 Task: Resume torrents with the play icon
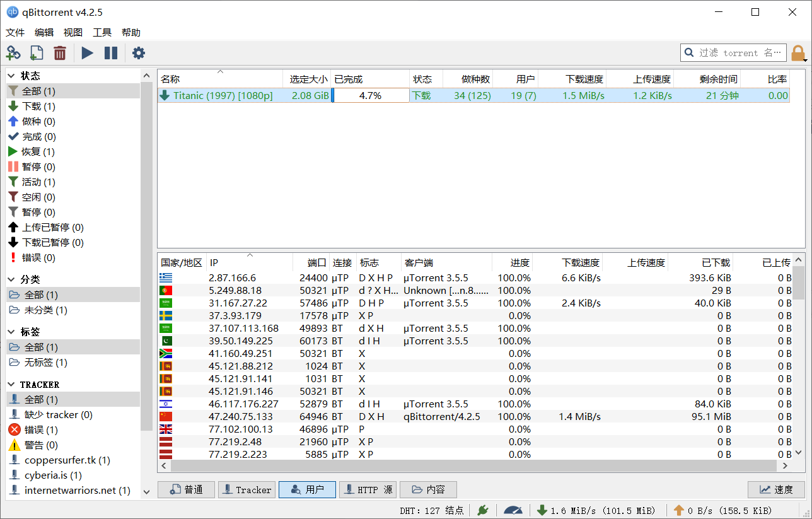[x=87, y=53]
